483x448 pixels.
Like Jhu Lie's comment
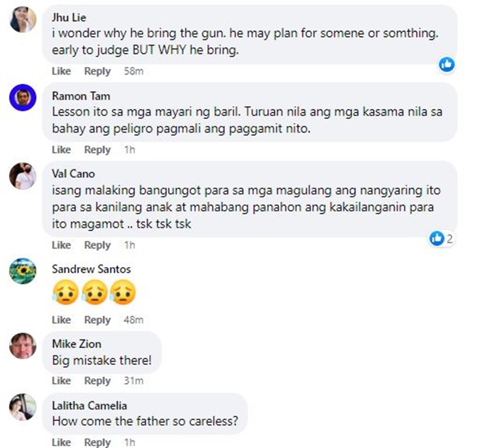[61, 71]
